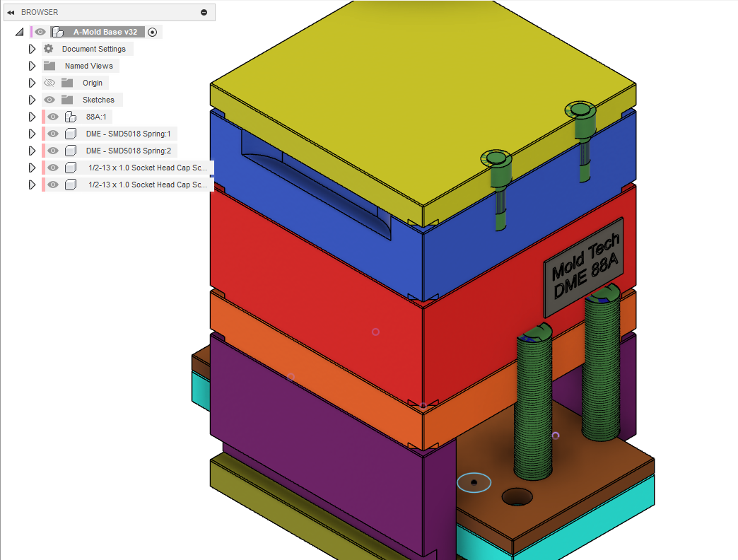Click the Spring:1 component cube icon
This screenshot has width=738, height=560.
[71, 134]
